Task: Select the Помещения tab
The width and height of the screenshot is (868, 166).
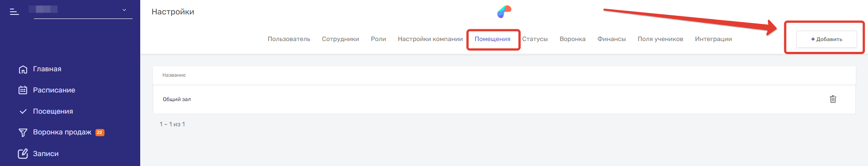Action: tap(493, 39)
